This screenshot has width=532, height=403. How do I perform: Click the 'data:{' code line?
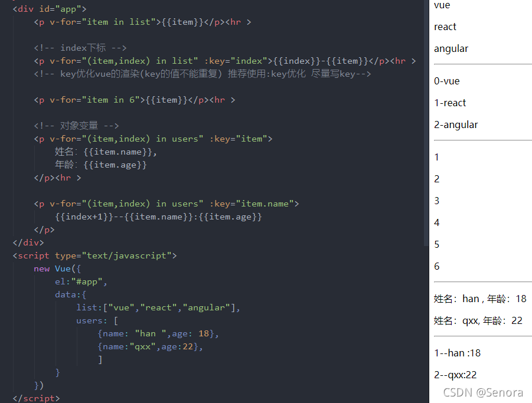point(71,294)
